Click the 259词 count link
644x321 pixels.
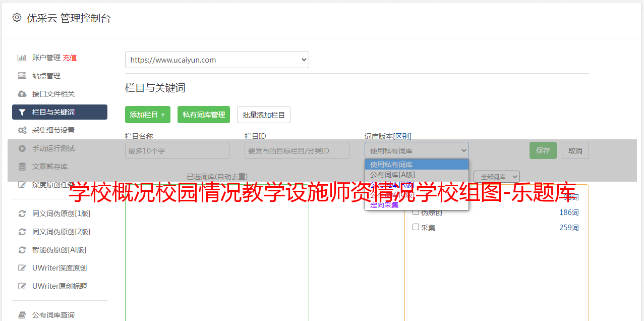pos(569,228)
